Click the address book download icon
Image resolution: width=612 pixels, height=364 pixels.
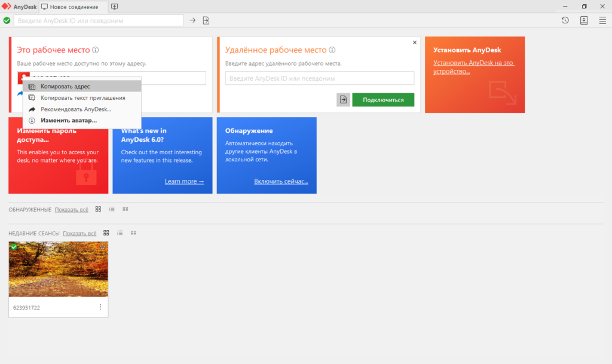[x=584, y=20]
